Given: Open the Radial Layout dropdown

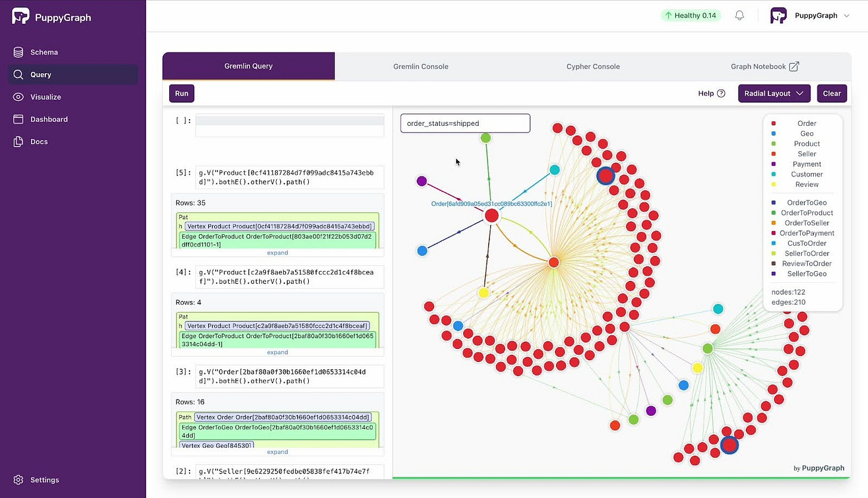Looking at the screenshot, I should 774,93.
